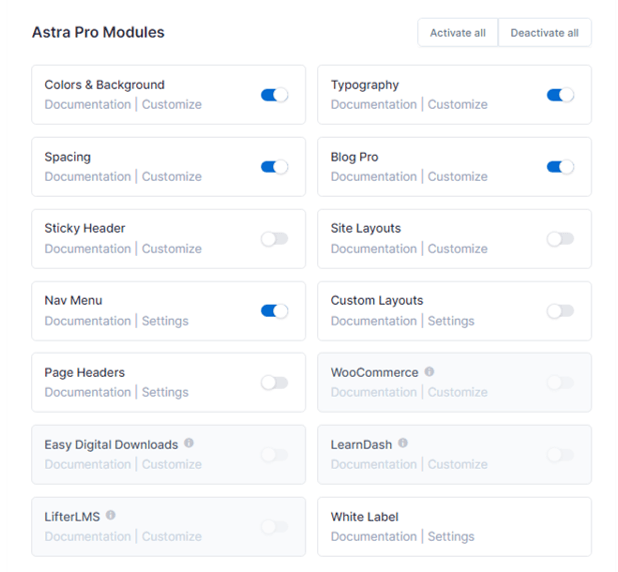The image size is (618, 572).
Task: Disable the Blog Pro module toggle
Action: (560, 167)
